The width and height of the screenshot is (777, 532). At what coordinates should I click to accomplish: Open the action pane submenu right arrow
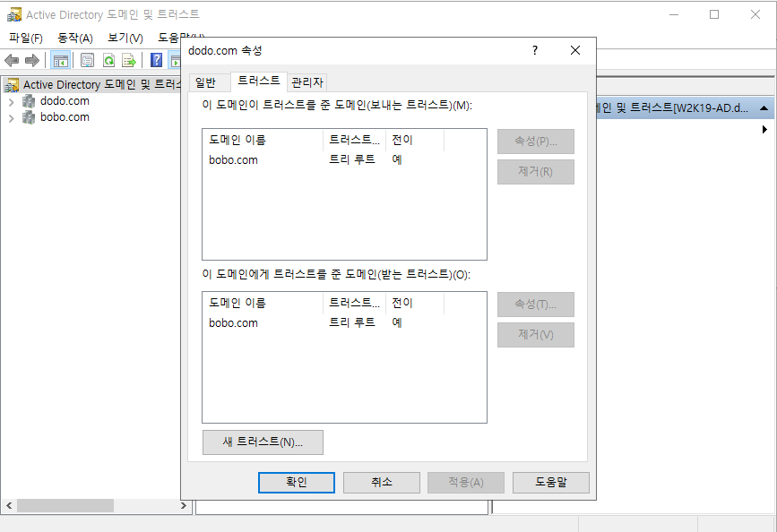click(x=764, y=129)
